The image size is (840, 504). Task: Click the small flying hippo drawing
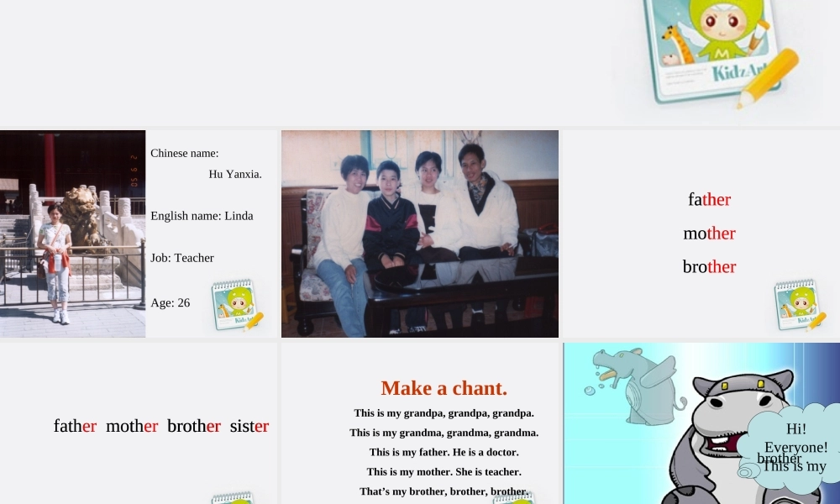click(635, 386)
